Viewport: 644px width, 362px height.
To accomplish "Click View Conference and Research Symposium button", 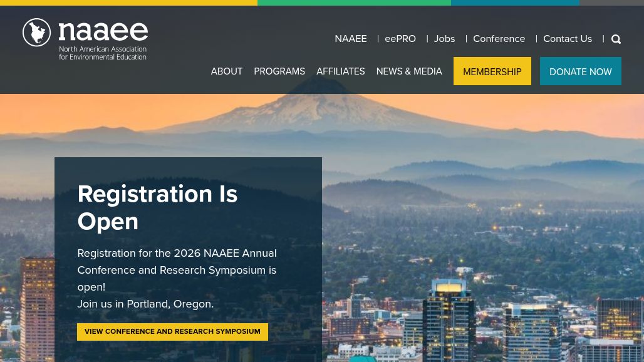I will (x=172, y=332).
